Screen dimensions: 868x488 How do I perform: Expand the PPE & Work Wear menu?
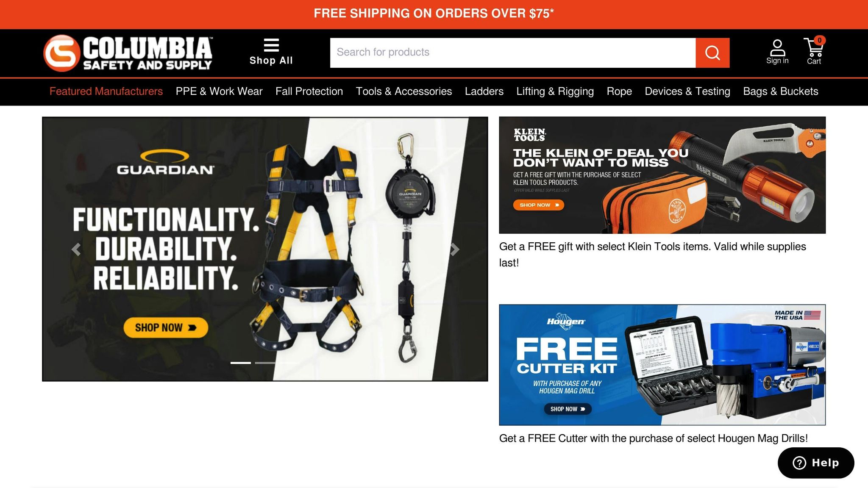[219, 91]
